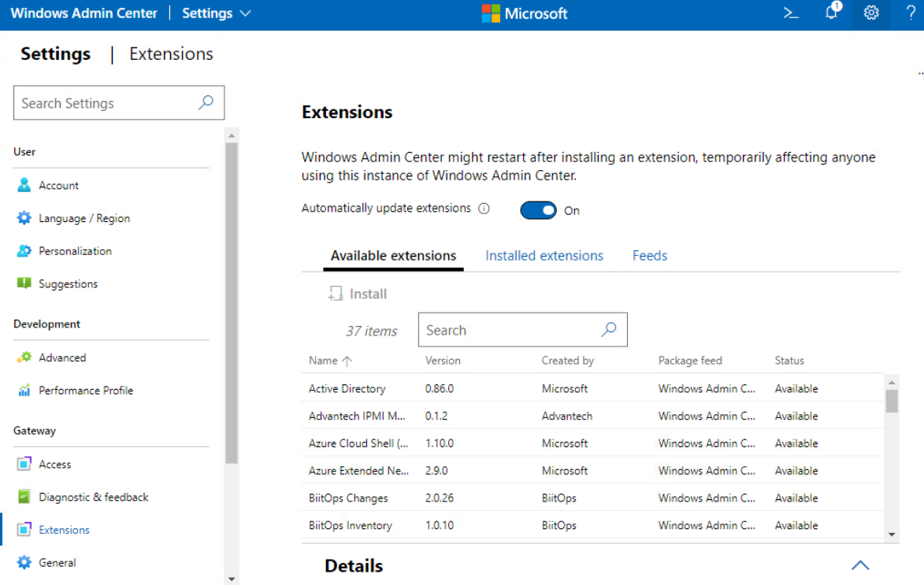Open the notifications bell
Screen dimensions: 924x585
(x=831, y=13)
